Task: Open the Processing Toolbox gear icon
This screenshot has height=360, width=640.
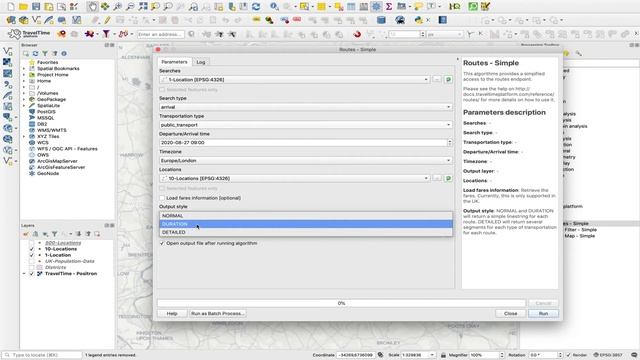Action: pyautogui.click(x=376, y=7)
